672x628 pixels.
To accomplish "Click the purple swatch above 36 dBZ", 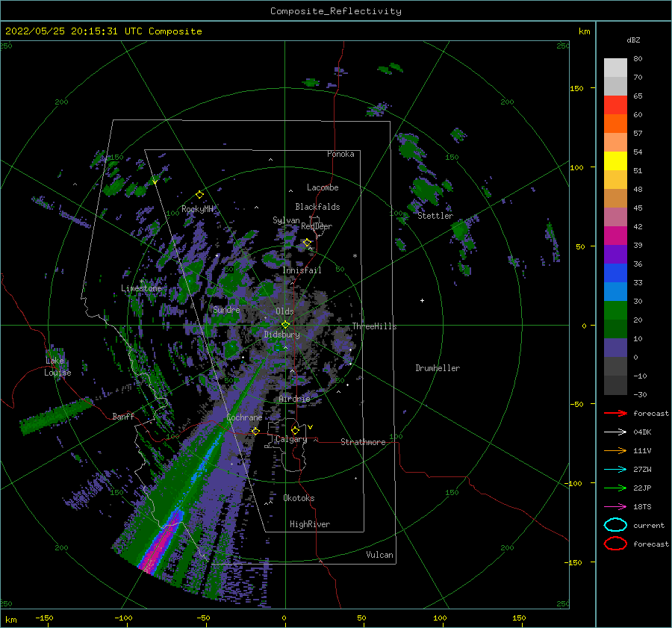I will 615,254.
